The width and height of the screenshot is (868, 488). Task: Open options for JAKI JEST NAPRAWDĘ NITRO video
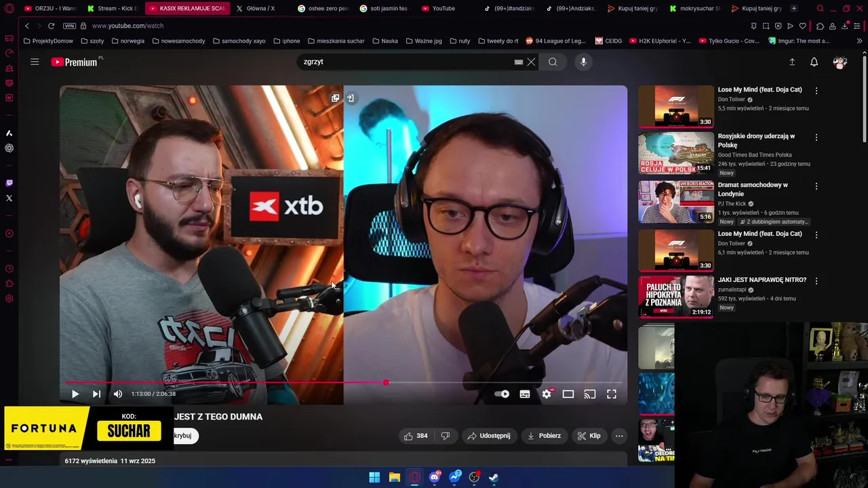pyautogui.click(x=816, y=281)
